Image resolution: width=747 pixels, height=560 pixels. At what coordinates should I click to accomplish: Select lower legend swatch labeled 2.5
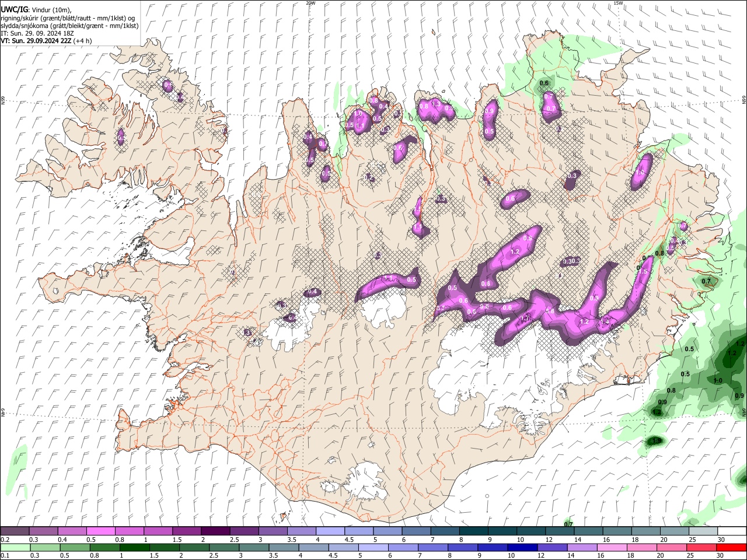(224, 547)
